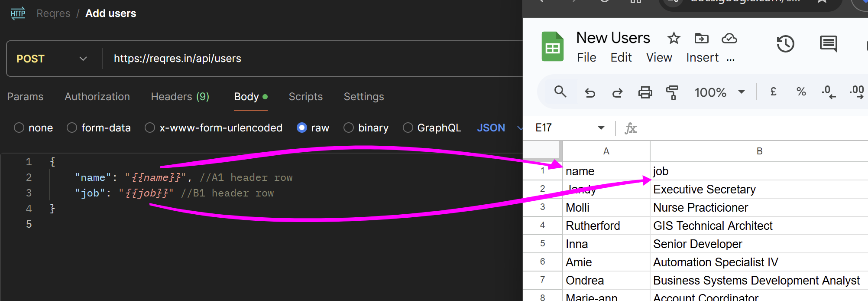Open the Insert menu in Sheets
Viewport: 868px width, 301px height.
tap(703, 58)
